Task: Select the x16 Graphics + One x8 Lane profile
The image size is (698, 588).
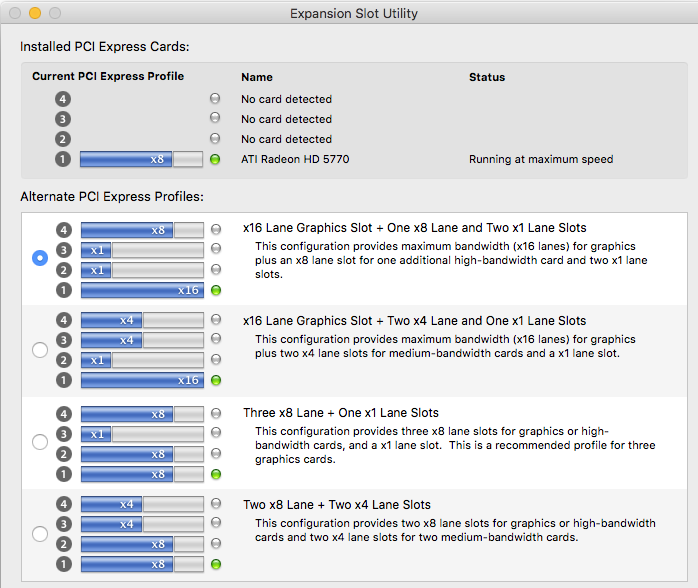Action: pyautogui.click(x=40, y=258)
